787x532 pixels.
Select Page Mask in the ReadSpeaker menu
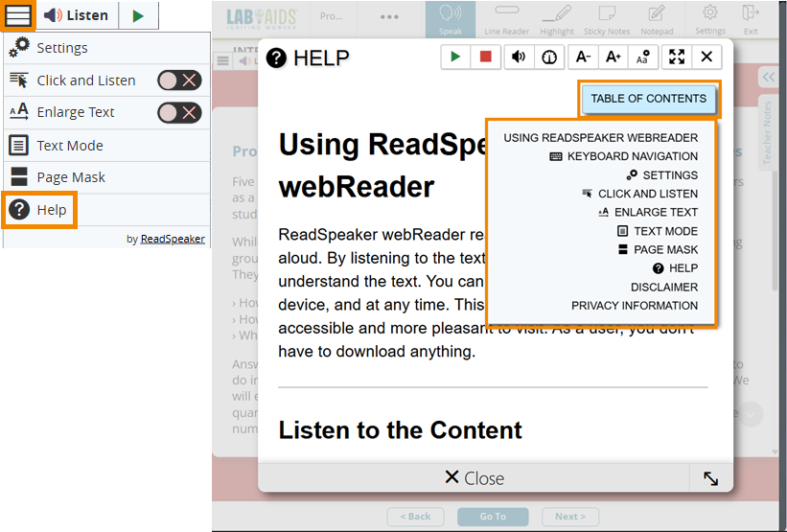[x=71, y=177]
